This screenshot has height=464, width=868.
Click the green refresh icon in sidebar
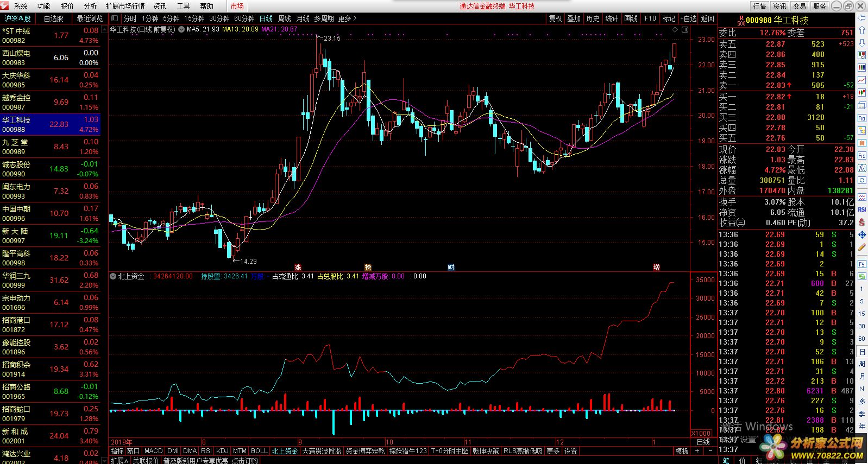click(x=861, y=276)
